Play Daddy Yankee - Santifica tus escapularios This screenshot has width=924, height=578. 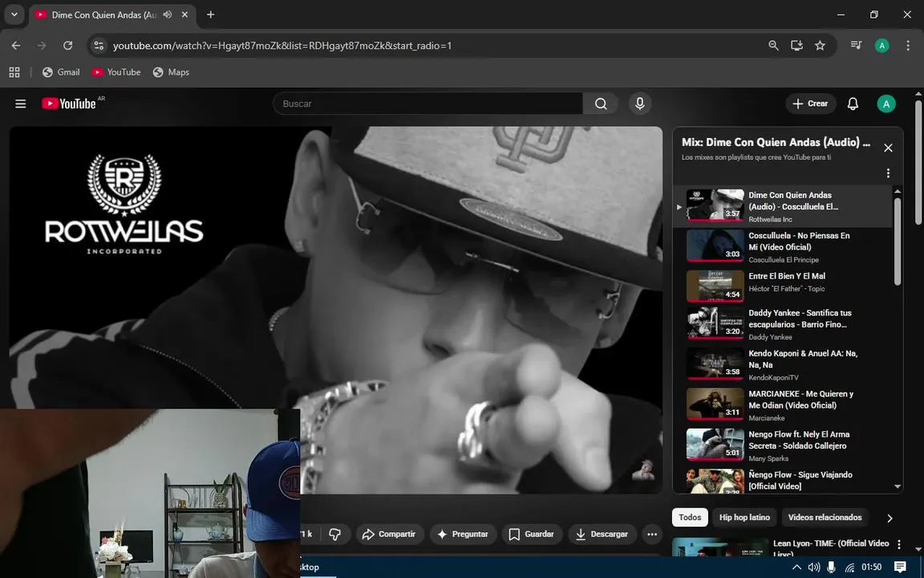coord(783,324)
